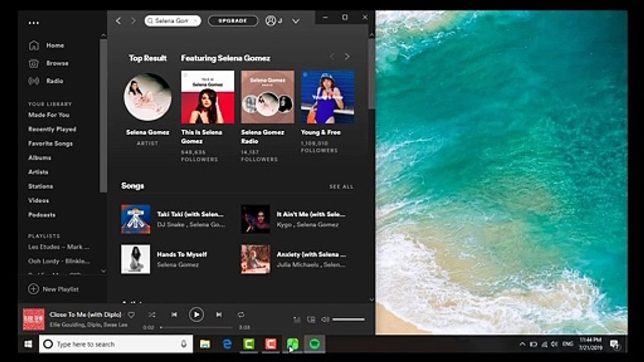Screen dimensions: 644x362
Task: Open the Les Etudes playlist
Action: (59, 247)
